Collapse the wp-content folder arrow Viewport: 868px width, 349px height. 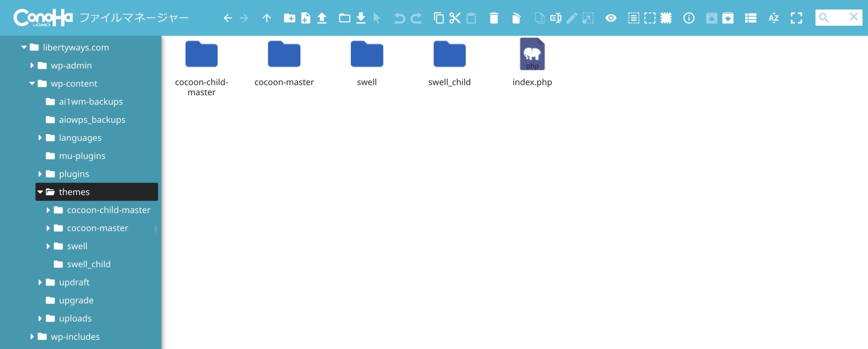point(32,83)
